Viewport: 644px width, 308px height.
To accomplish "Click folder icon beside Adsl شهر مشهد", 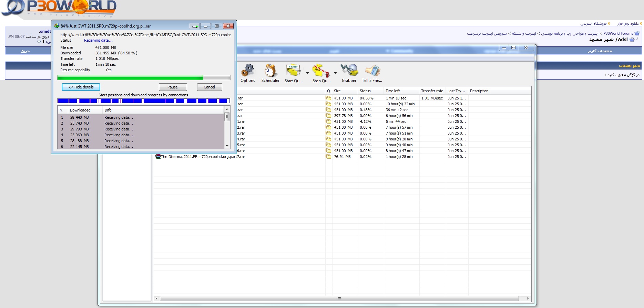I will click(632, 40).
